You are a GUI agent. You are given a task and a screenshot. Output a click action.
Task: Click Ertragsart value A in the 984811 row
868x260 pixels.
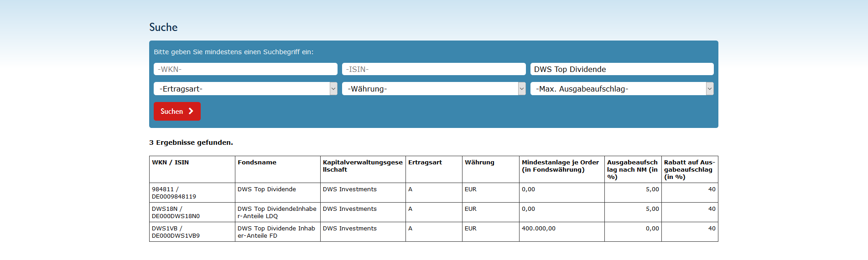click(x=411, y=189)
